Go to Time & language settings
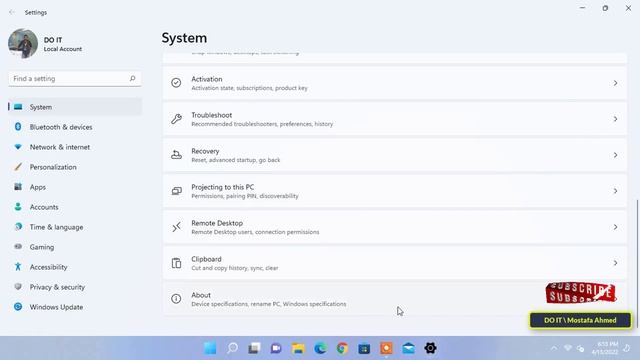The width and height of the screenshot is (640, 360). tap(75, 227)
